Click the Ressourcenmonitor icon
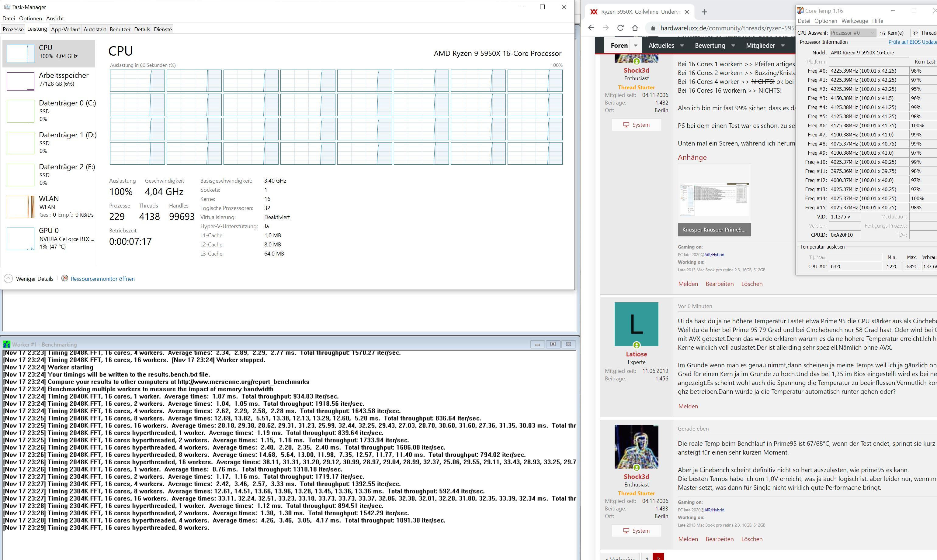 pos(64,278)
